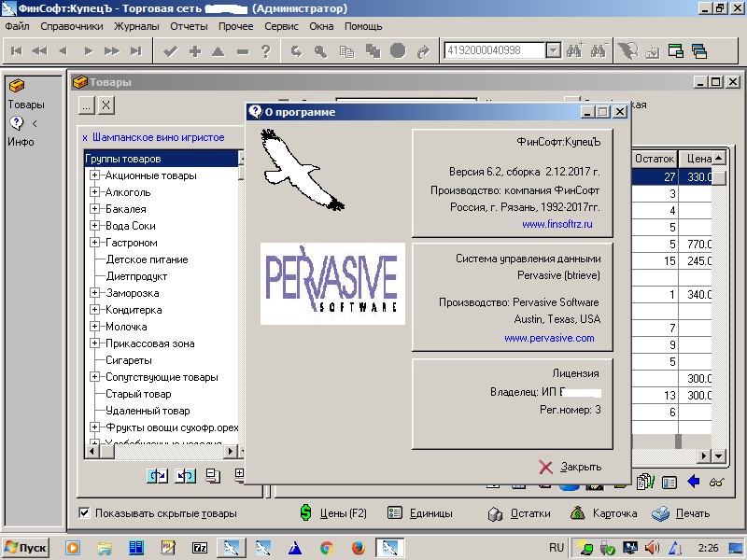The height and width of the screenshot is (560, 747).
Task: Click the Печать printer button
Action: (x=681, y=513)
